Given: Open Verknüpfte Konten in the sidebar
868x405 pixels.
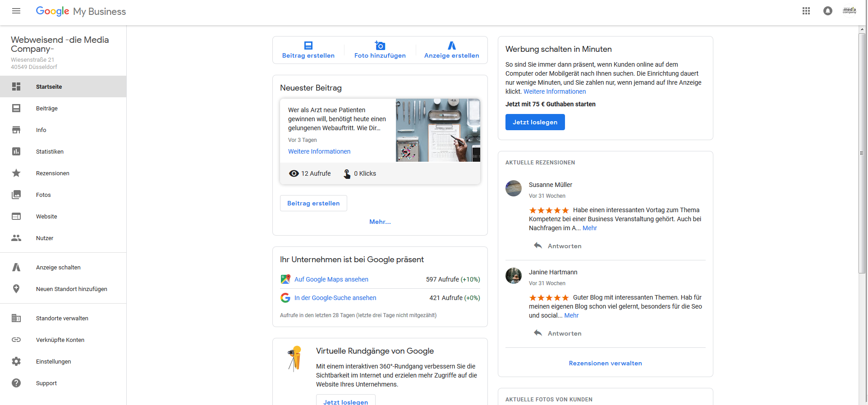Looking at the screenshot, I should (x=63, y=340).
